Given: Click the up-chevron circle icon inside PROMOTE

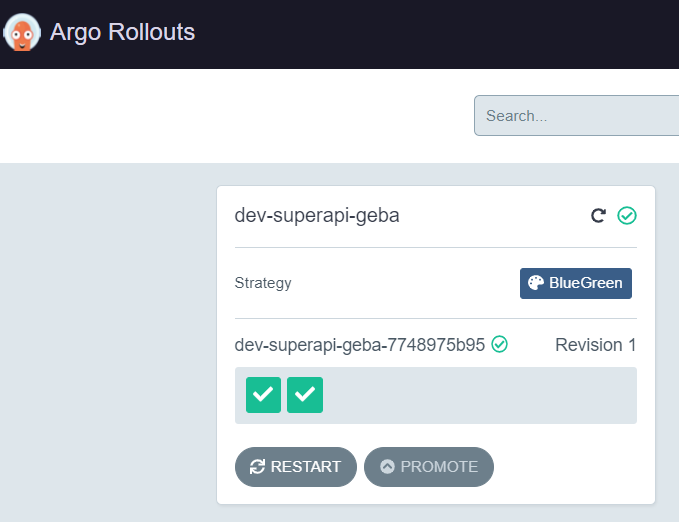Looking at the screenshot, I should tap(387, 467).
